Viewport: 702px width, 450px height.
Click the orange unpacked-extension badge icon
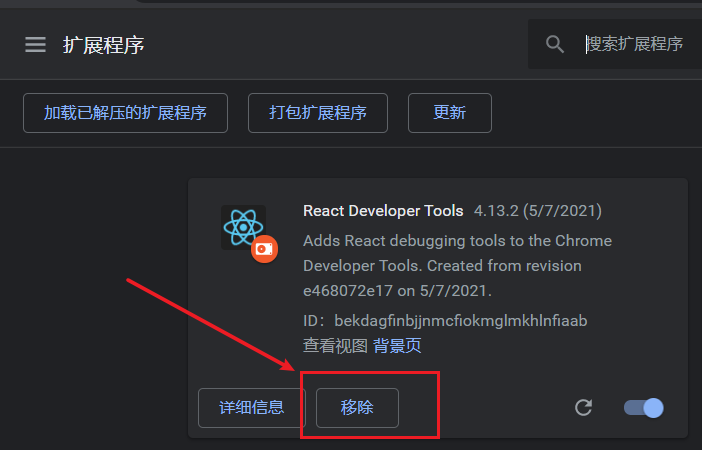click(x=264, y=249)
